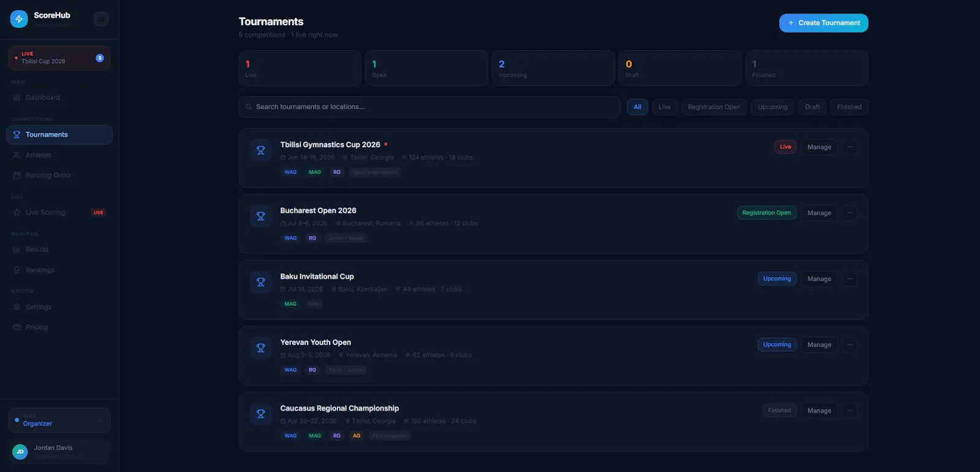Click the Create Tournament button
This screenshot has width=980, height=472.
pyautogui.click(x=823, y=23)
